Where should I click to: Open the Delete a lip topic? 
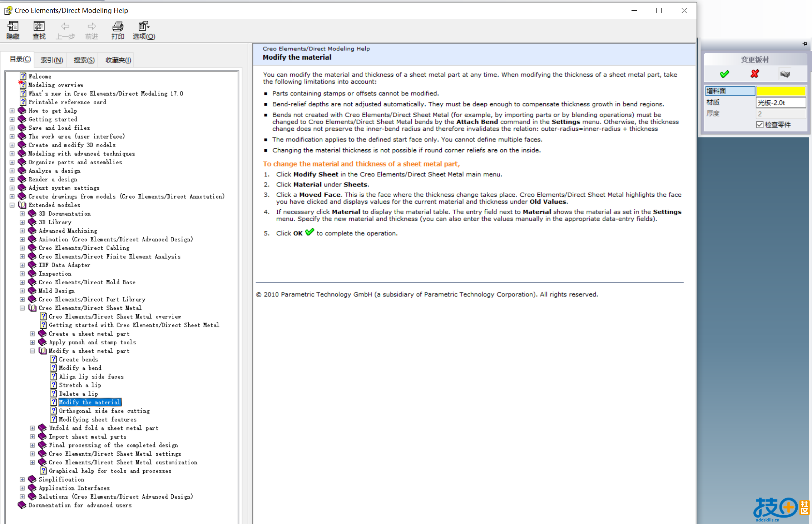(78, 393)
